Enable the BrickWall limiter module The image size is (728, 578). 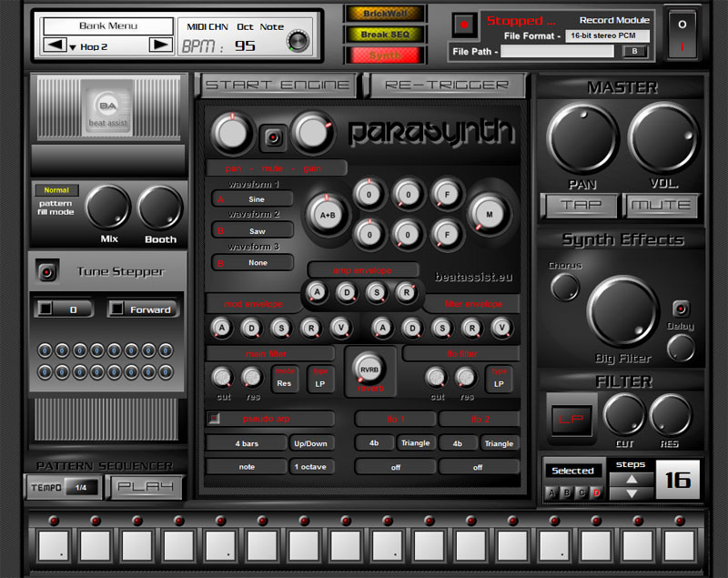click(384, 14)
